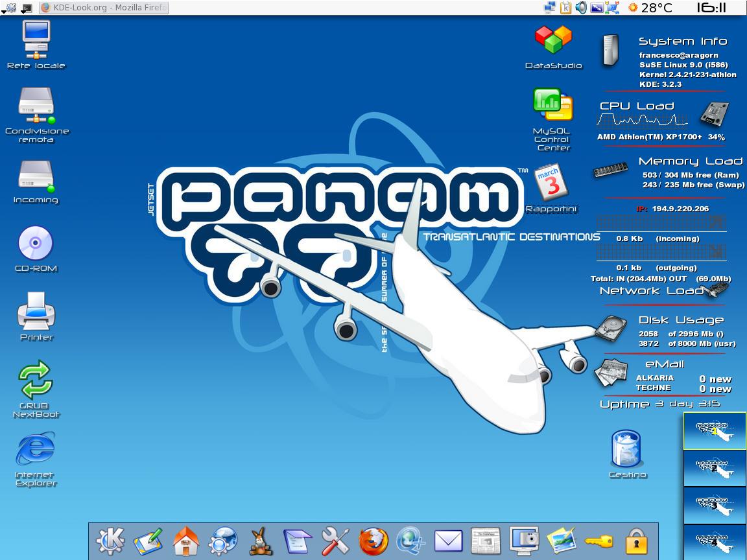Open the Home folder from the dock

[185, 541]
